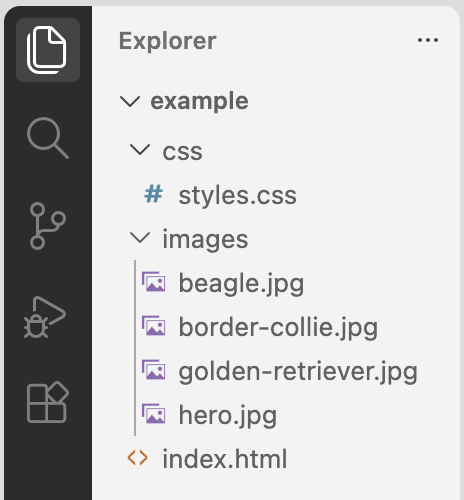Select the example folder name

[x=199, y=102]
